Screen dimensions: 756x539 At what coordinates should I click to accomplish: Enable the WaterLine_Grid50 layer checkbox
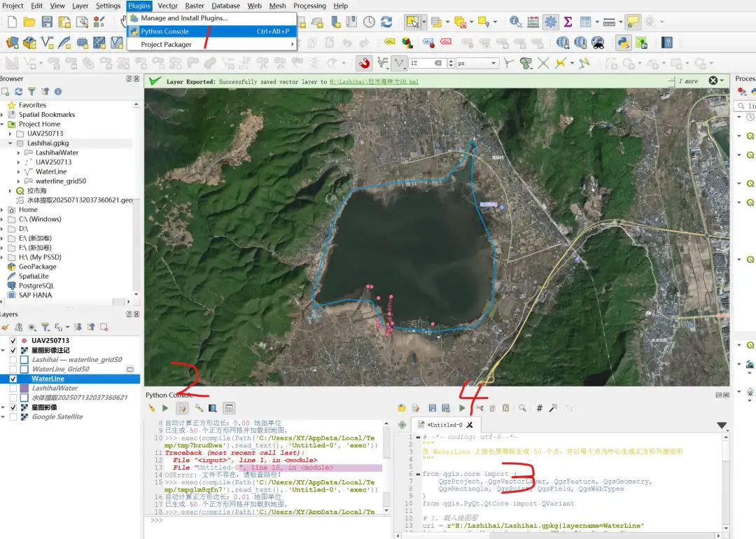point(13,370)
